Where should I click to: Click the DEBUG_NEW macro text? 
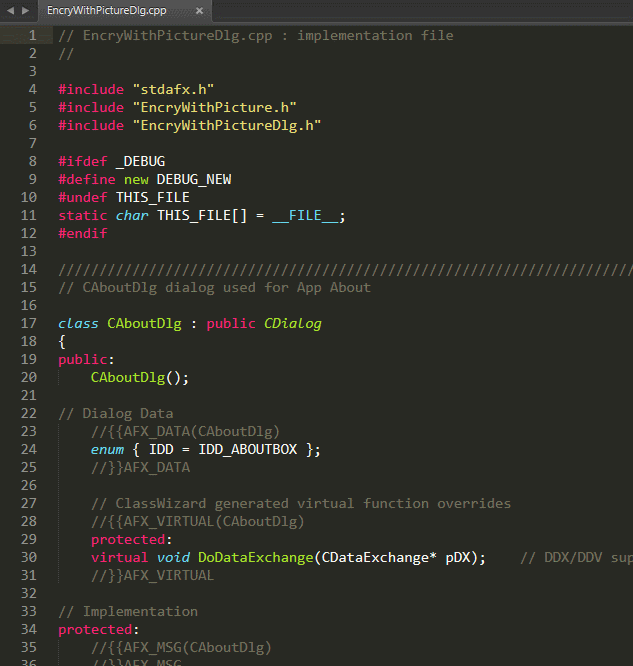pyautogui.click(x=194, y=179)
